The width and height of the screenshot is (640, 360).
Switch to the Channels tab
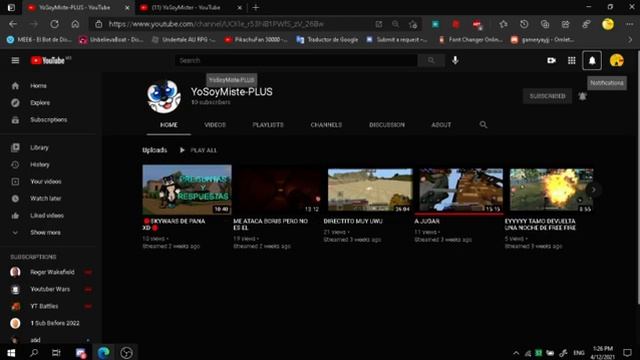coord(326,125)
